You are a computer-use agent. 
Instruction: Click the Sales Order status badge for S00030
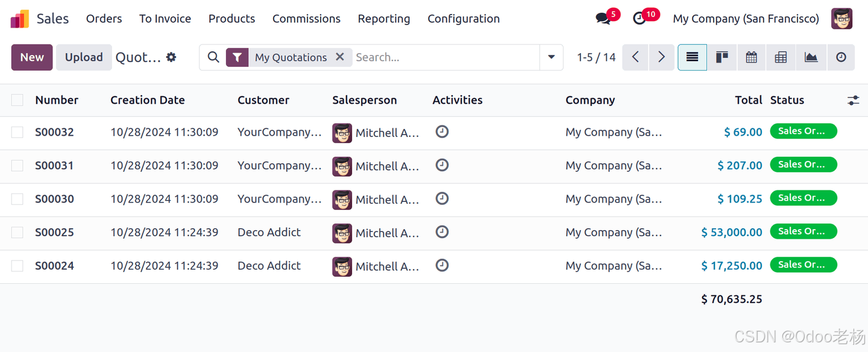[804, 198]
